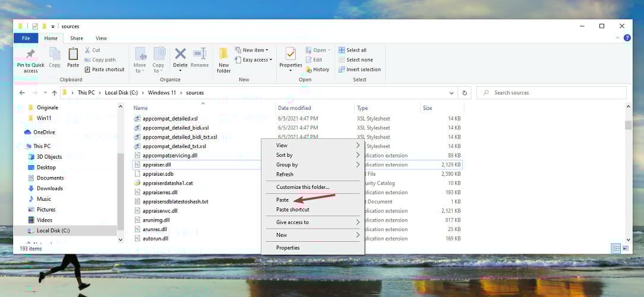Click the Cut scissors button
The image size is (644, 297).
coord(93,50)
